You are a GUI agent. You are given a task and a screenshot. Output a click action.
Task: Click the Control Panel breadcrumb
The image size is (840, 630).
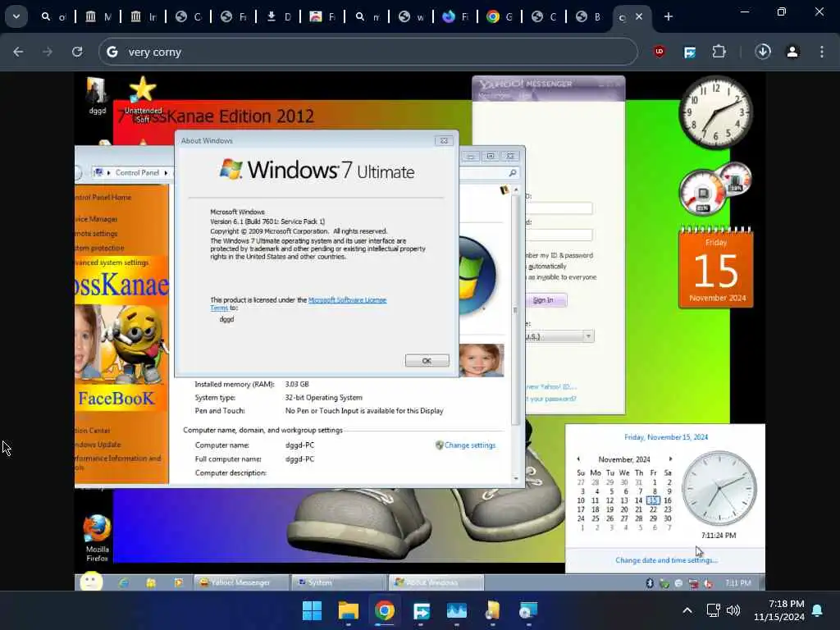point(137,172)
